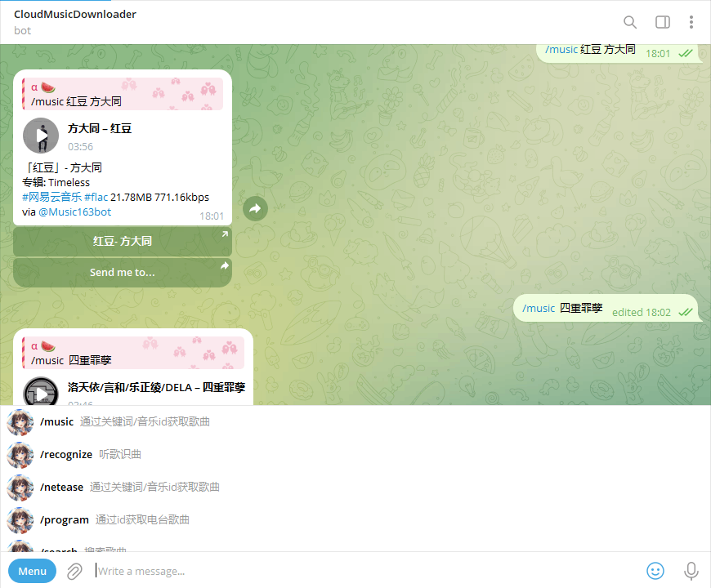Open the emoji picker icon
Image resolution: width=711 pixels, height=588 pixels.
pyautogui.click(x=655, y=571)
